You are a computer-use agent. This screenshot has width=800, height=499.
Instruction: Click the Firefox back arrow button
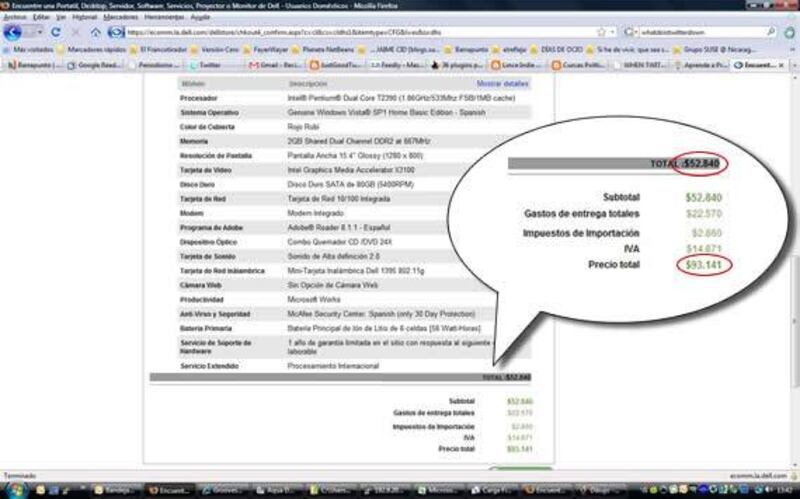13,32
